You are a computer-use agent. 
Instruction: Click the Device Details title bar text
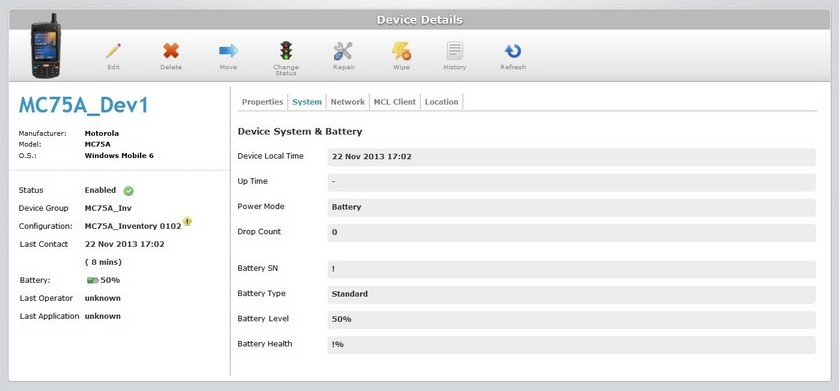click(419, 20)
